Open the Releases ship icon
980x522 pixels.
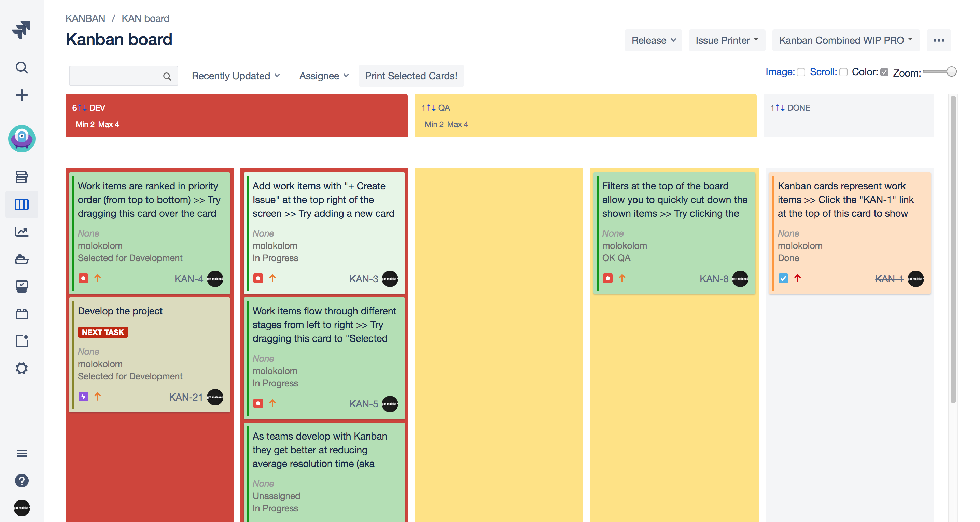click(x=21, y=259)
